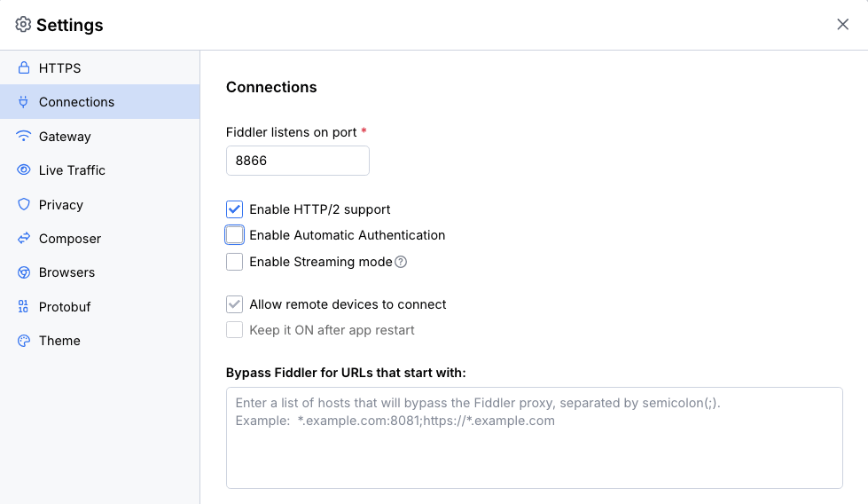Click the Privacy shield icon
Viewport: 868px width, 504px height.
[x=24, y=204]
